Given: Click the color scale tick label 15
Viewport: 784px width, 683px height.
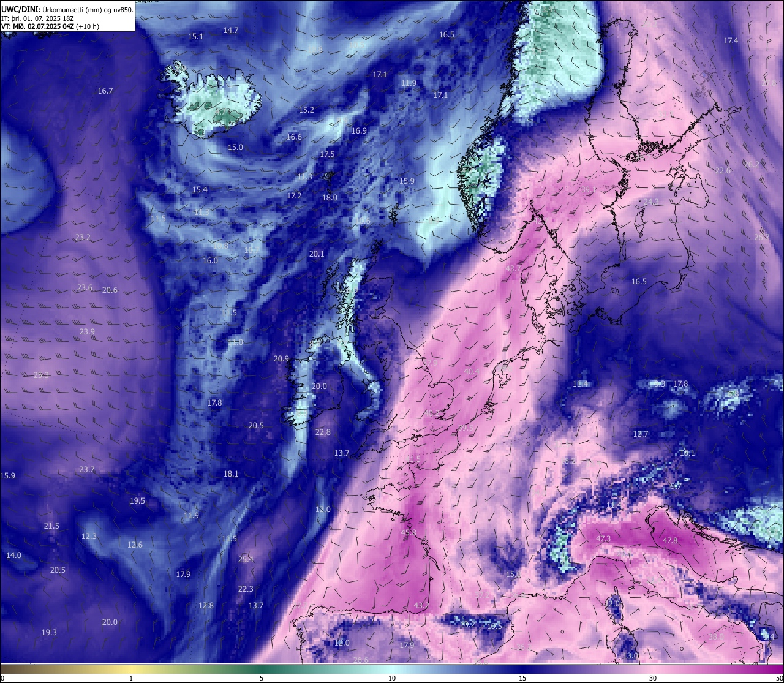Looking at the screenshot, I should point(522,679).
